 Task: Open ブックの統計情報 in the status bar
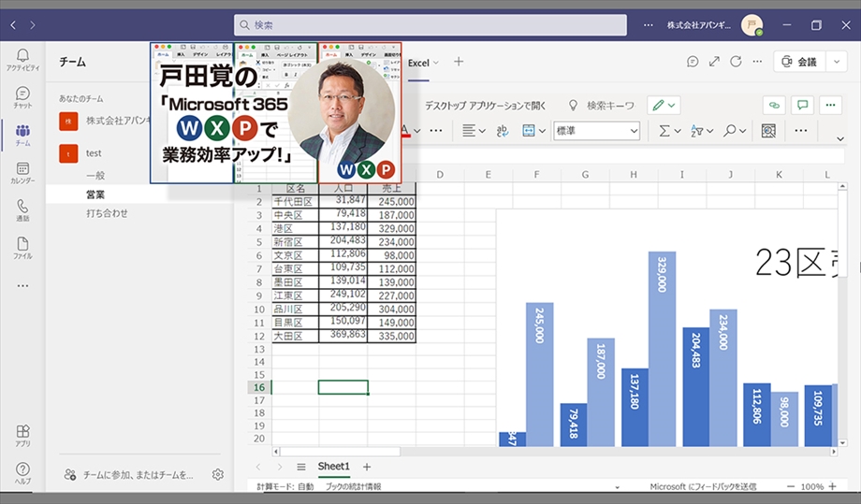(x=353, y=486)
